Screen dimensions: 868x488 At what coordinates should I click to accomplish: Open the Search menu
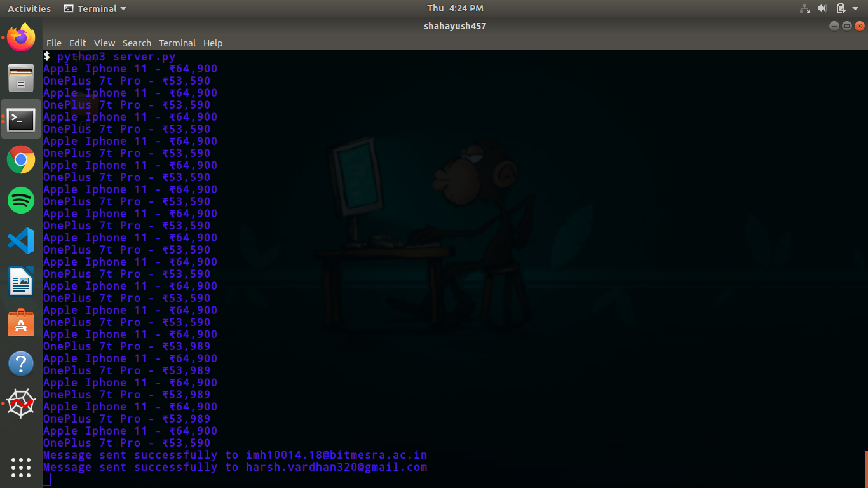[137, 43]
